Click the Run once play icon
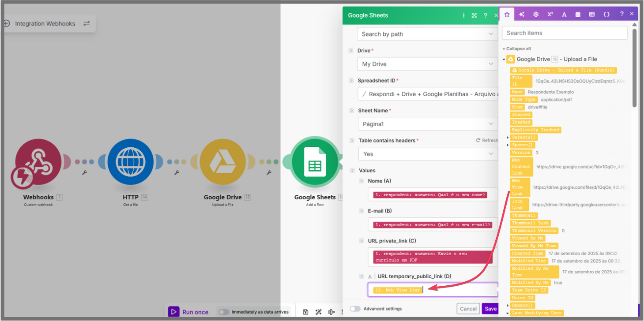Viewport: 644px width, 321px height. pyautogui.click(x=173, y=312)
